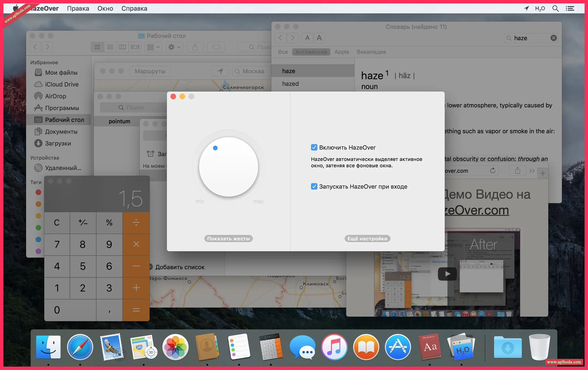The width and height of the screenshot is (588, 370).
Task: Click the Ещё настройки button
Action: tap(367, 238)
